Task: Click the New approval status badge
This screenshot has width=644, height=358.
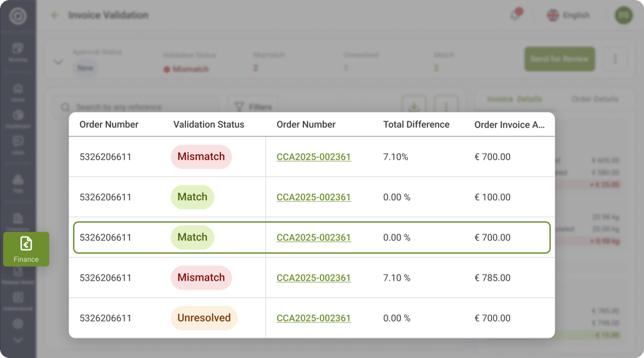Action: click(x=85, y=68)
